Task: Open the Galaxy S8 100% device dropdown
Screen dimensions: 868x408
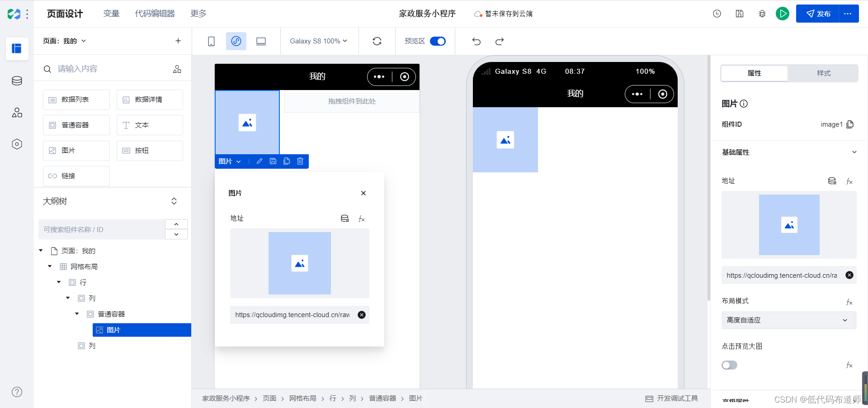Action: (319, 41)
